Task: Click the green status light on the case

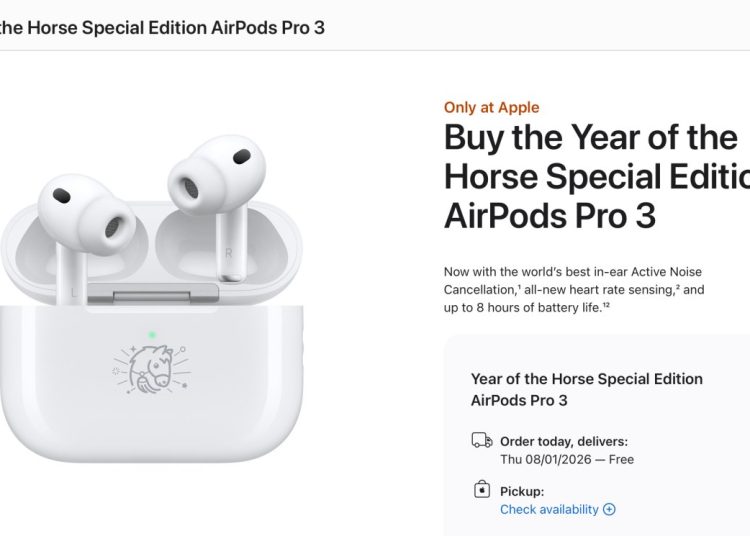Action: click(x=150, y=335)
